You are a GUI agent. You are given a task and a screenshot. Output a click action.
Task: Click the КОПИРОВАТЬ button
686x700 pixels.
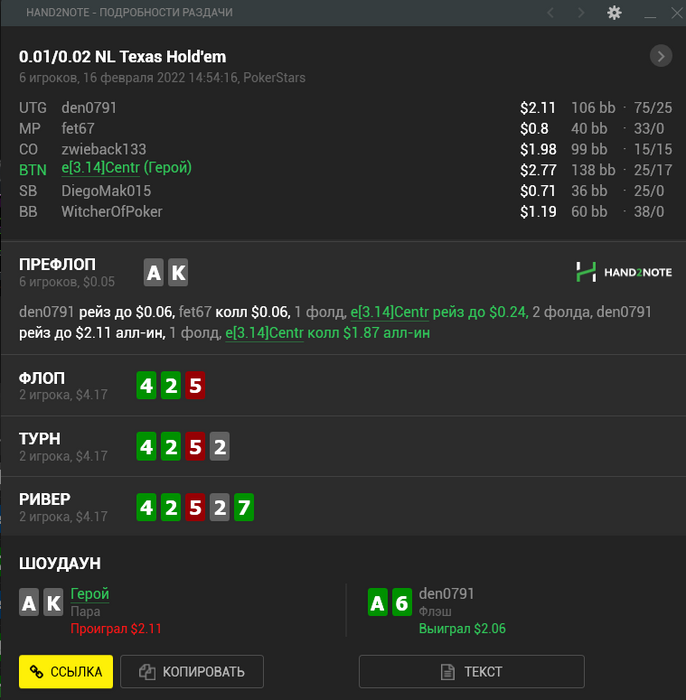point(192,671)
